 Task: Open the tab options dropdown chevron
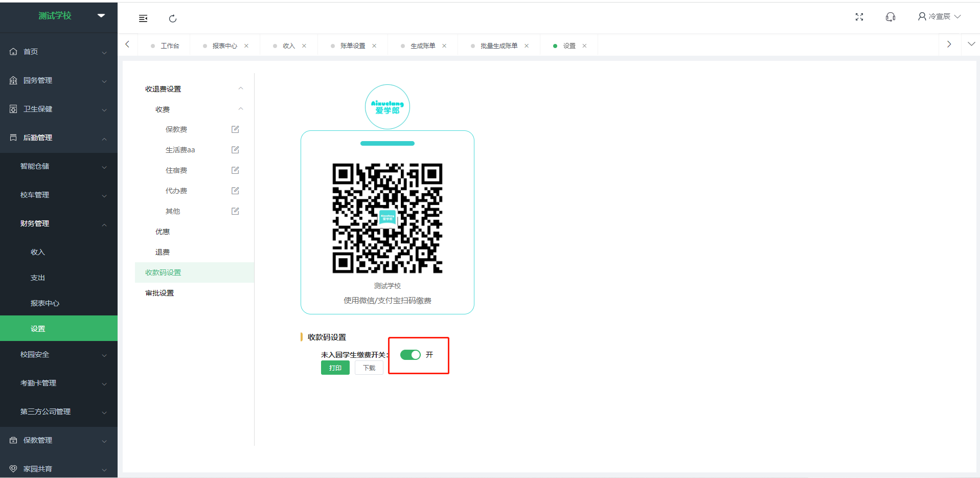click(x=971, y=44)
